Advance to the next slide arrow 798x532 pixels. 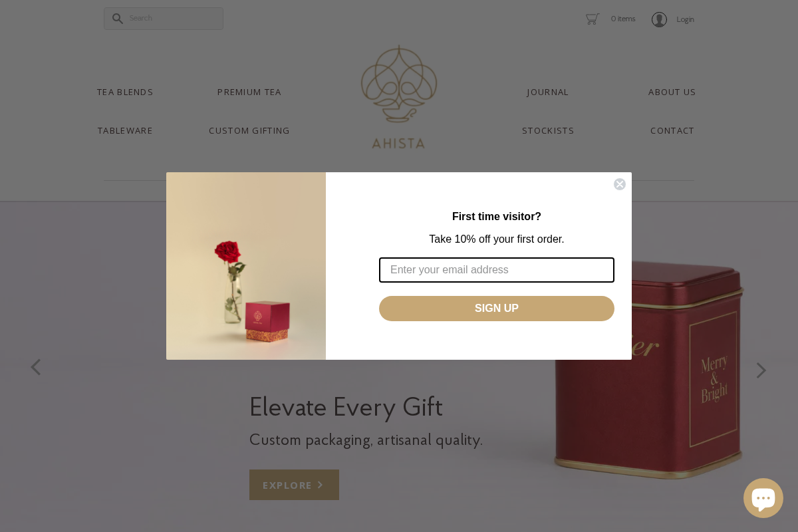tap(761, 370)
